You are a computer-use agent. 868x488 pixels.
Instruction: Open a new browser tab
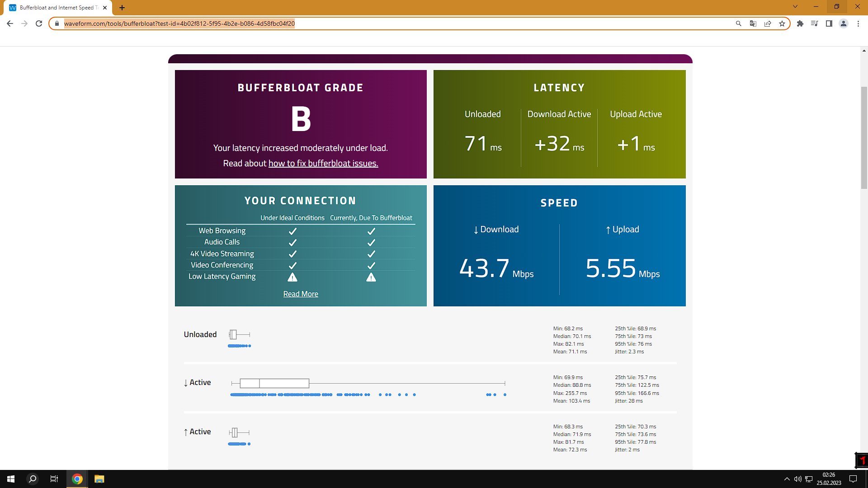pyautogui.click(x=122, y=8)
